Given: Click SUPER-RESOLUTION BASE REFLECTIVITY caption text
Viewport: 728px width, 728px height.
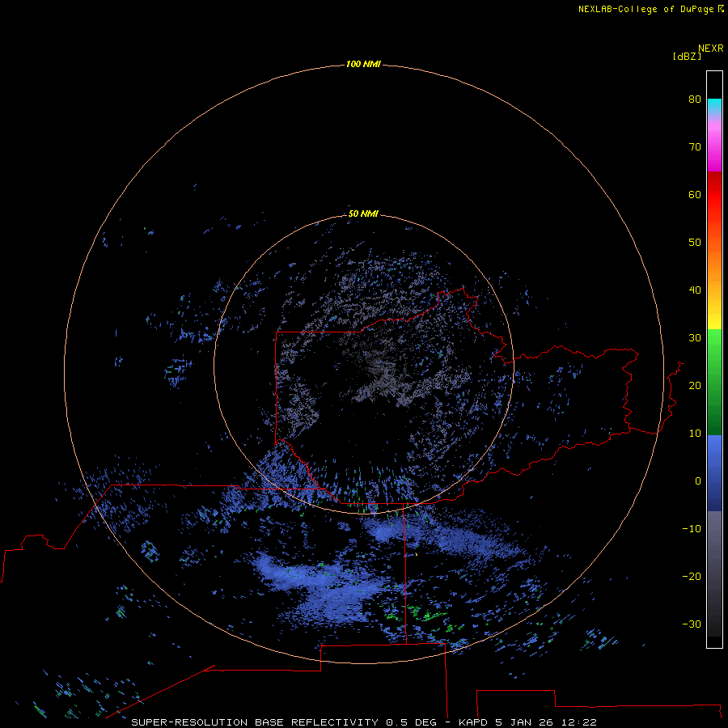Looking at the screenshot, I should [255, 722].
